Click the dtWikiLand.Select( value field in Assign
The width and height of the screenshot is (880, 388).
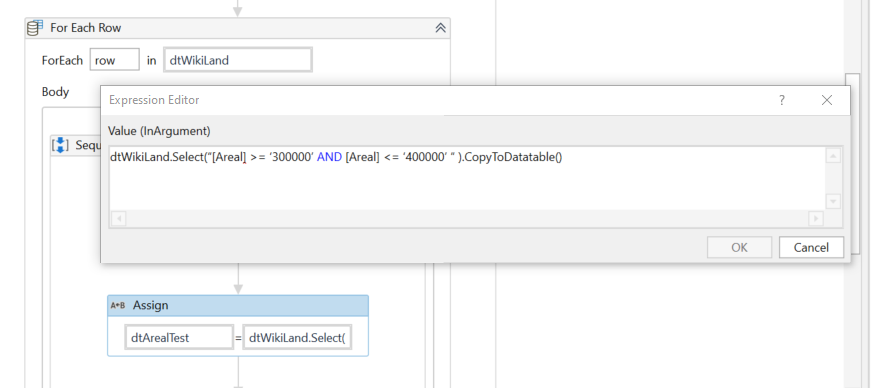pos(297,337)
